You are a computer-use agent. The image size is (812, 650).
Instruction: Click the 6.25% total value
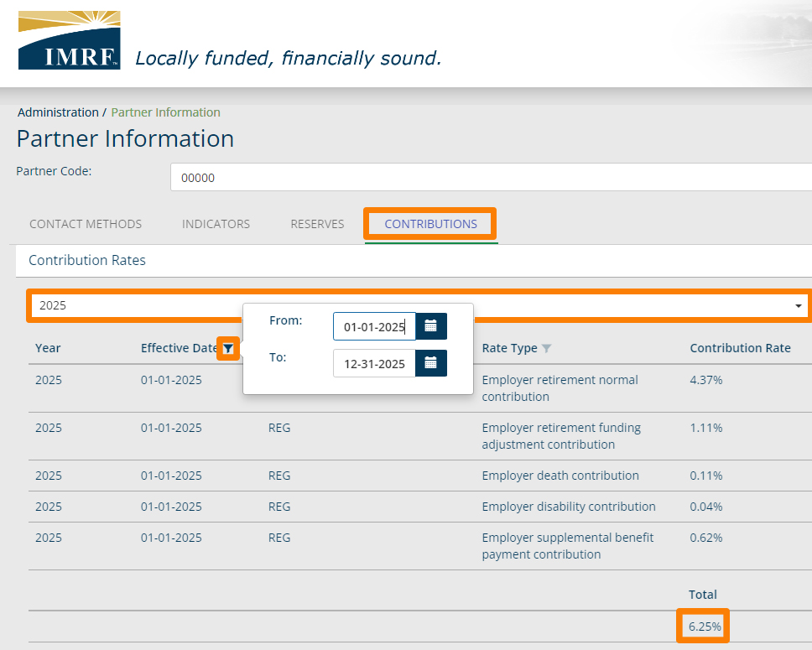(704, 626)
